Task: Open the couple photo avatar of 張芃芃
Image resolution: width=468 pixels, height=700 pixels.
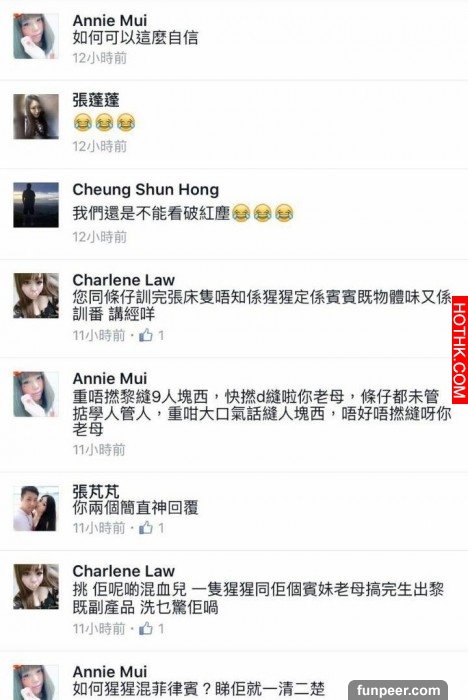Action: coord(36,508)
